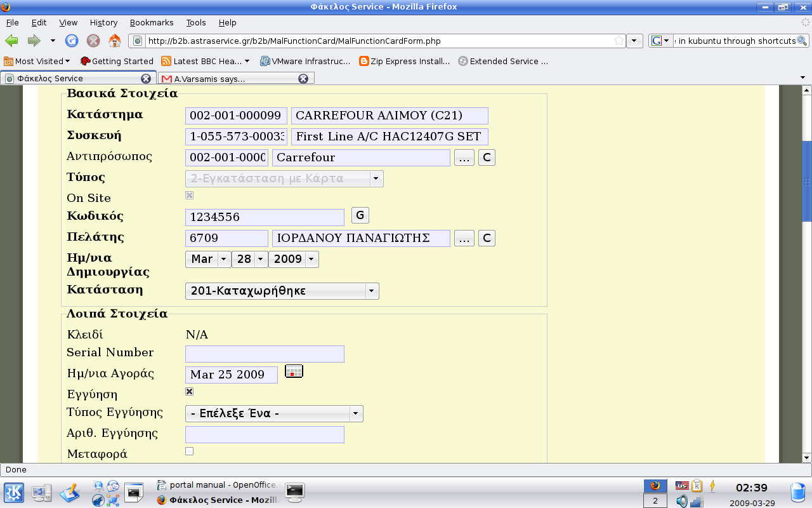812x508 pixels.
Task: Open the VMware Infrastructure bookmark
Action: (304, 61)
